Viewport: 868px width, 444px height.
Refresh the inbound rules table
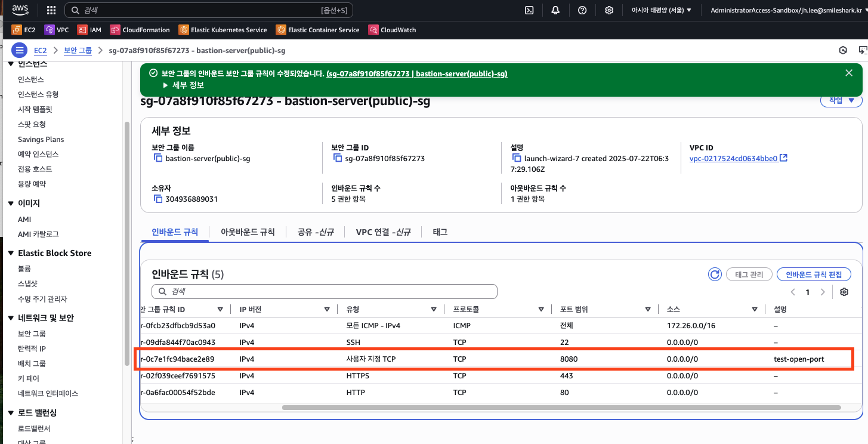(x=714, y=275)
